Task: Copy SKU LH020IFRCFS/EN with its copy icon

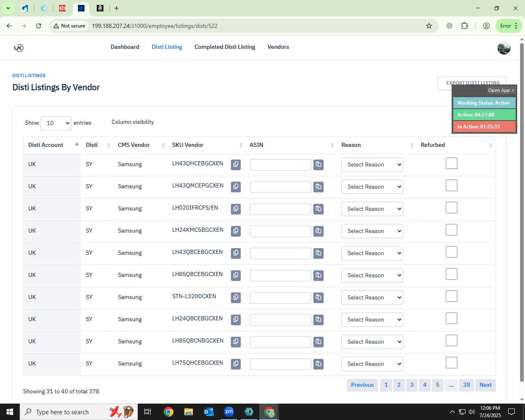Action: pos(236,209)
